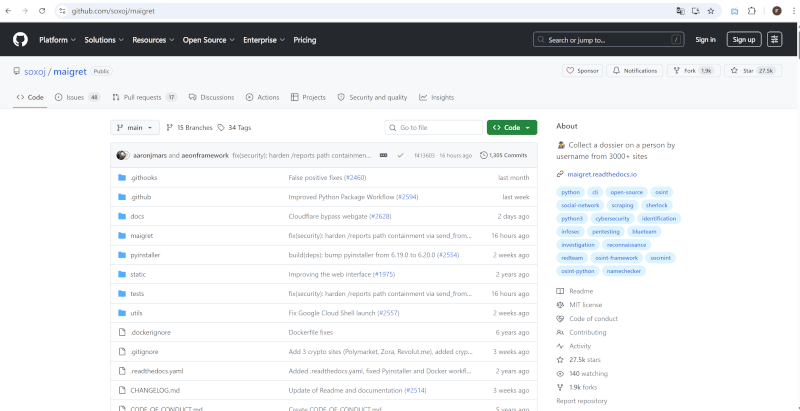Open the .readthedocs.yaml file
This screenshot has width=800, height=411.
point(157,371)
